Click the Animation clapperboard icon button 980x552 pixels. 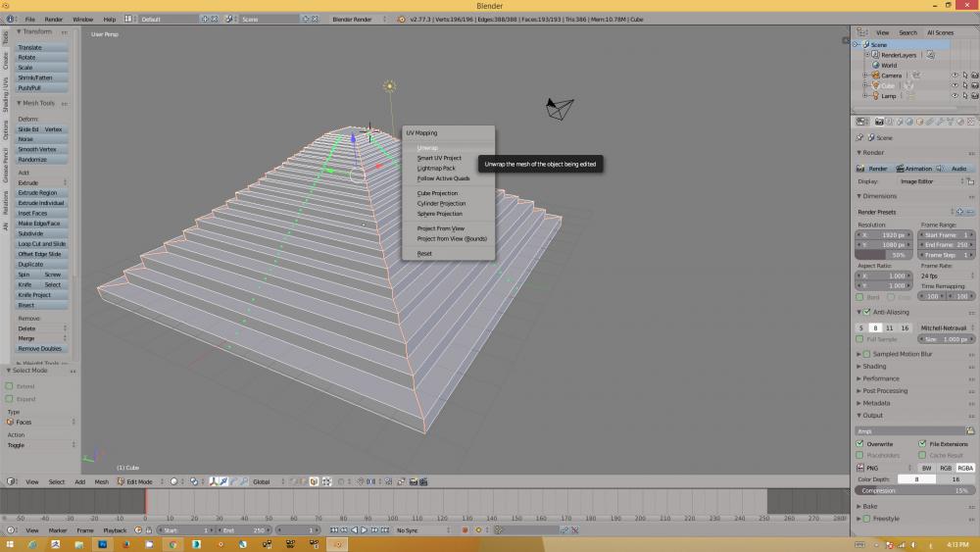914,168
